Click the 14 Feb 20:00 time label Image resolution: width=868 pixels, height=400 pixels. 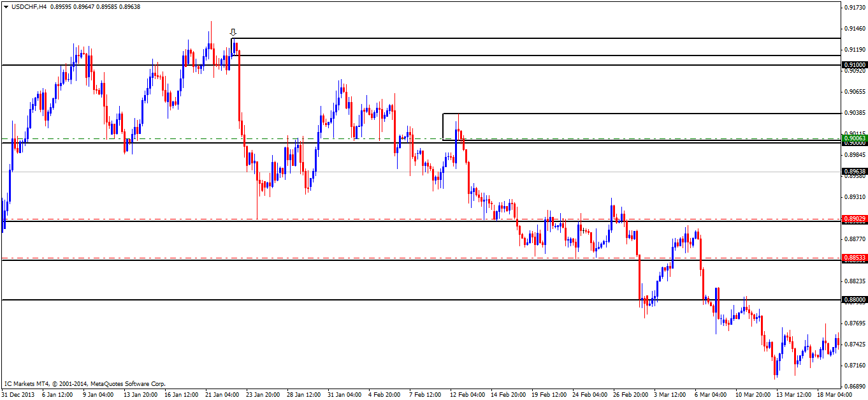[x=507, y=394]
